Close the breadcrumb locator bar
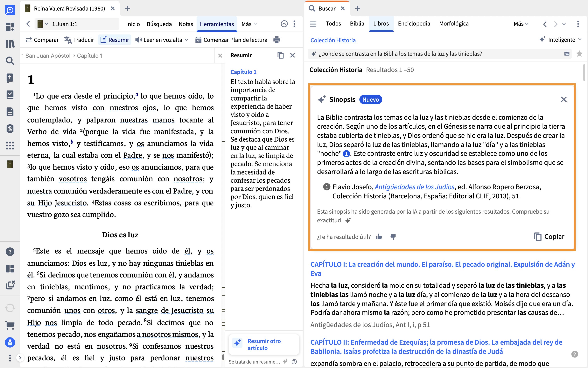Viewport: 588px width, 368px height. pos(220,56)
